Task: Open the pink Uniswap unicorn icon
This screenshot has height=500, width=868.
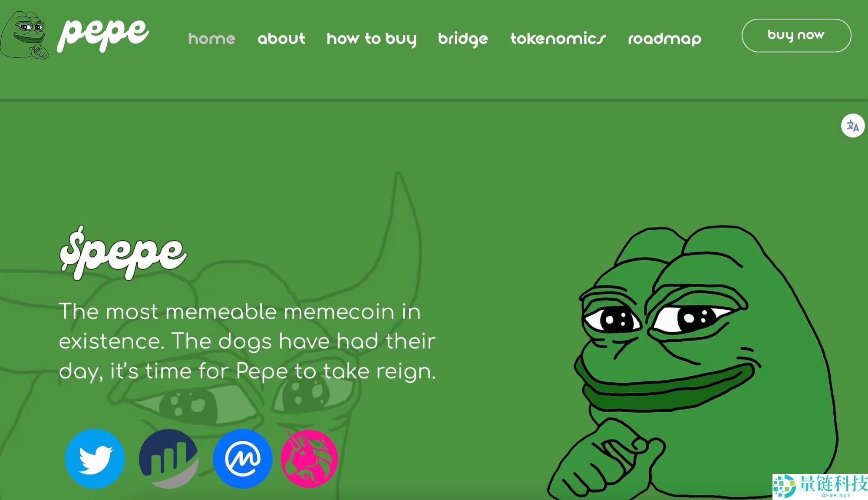Action: coord(309,458)
